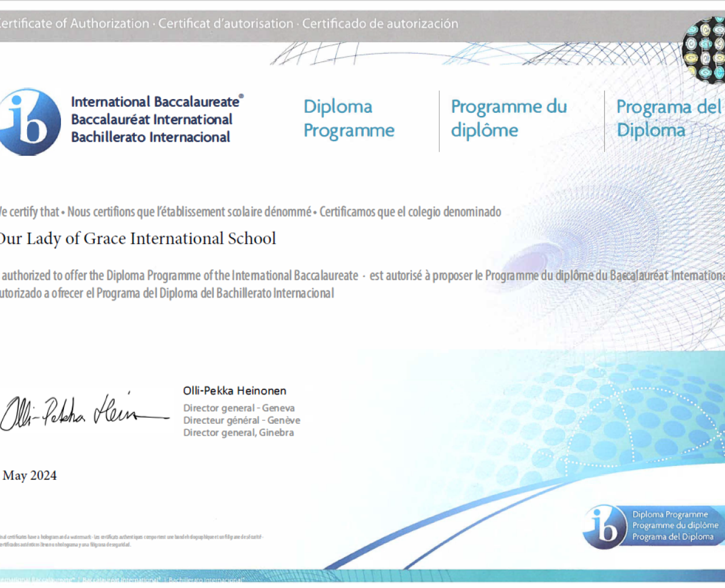Click the 'Programa del Diploma' Spanish heading
The height and width of the screenshot is (588, 725).
[669, 119]
